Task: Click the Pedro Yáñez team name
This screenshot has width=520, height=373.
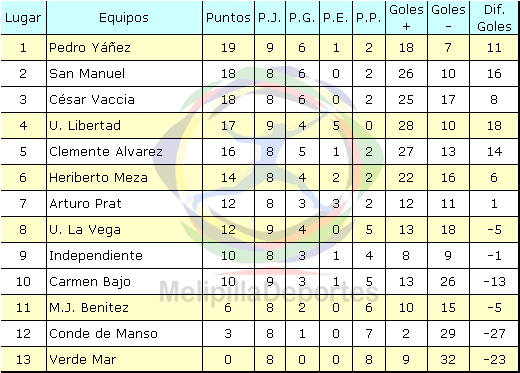Action: tap(90, 47)
